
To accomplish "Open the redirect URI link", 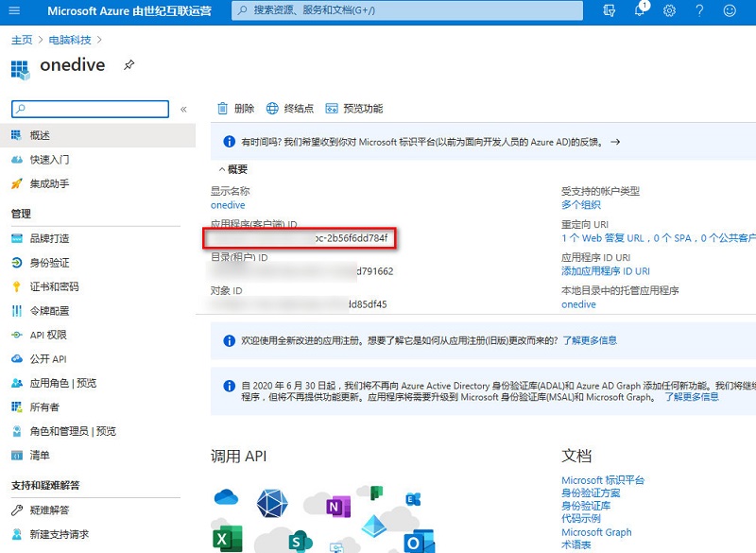I will pyautogui.click(x=659, y=238).
